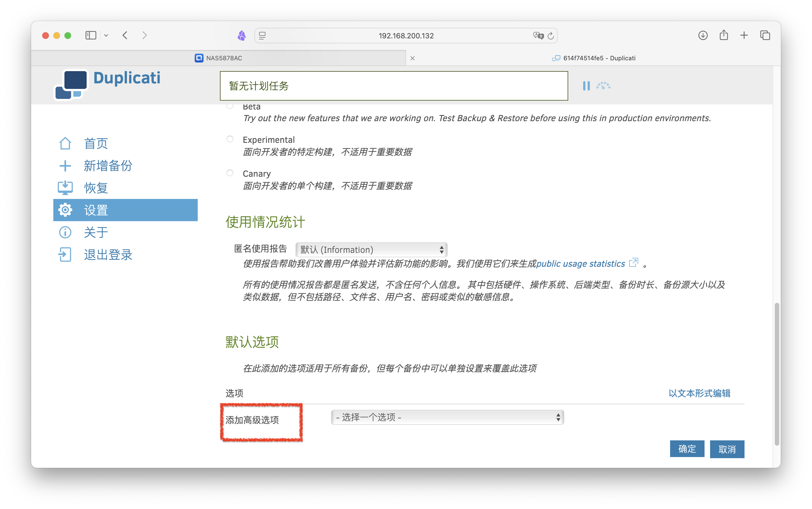The image size is (812, 509).
Task: Click the 暂无计划任务 status box
Action: (x=394, y=86)
